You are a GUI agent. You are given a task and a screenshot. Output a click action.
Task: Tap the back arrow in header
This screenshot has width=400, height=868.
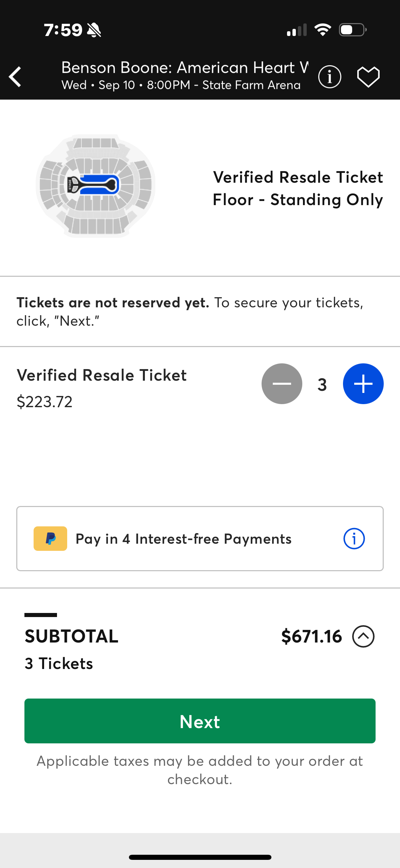(x=16, y=77)
